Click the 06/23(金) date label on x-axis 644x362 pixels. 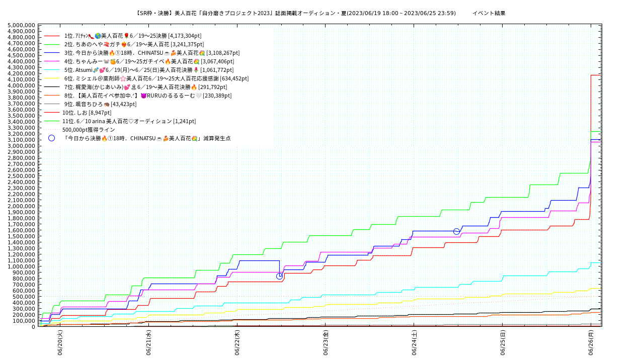tap(326, 343)
